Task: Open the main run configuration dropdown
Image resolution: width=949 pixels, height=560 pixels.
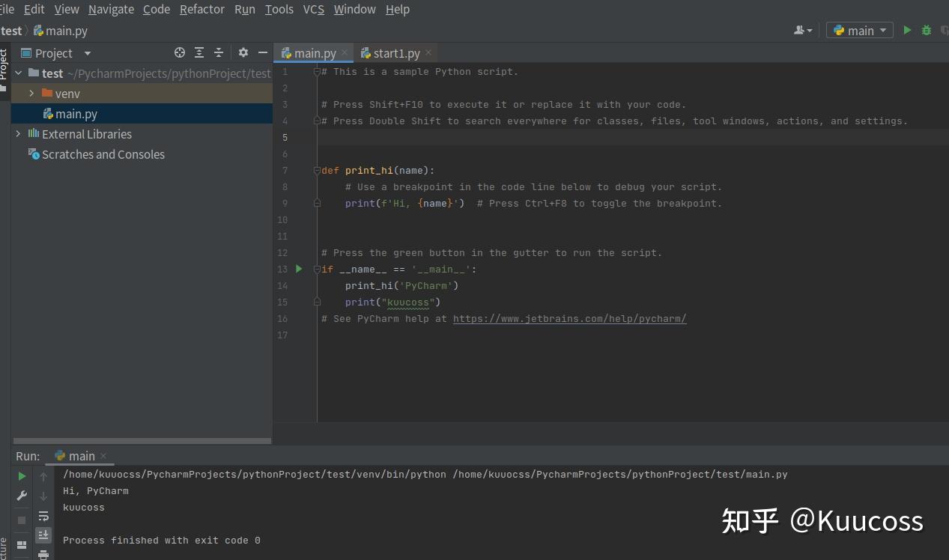Action: (859, 30)
